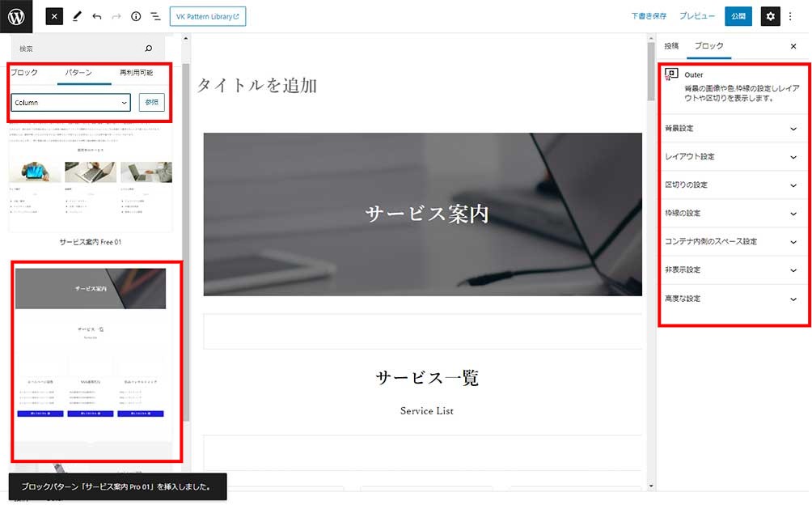Select the pencil Tools icon
The width and height of the screenshot is (812, 522).
(x=77, y=16)
